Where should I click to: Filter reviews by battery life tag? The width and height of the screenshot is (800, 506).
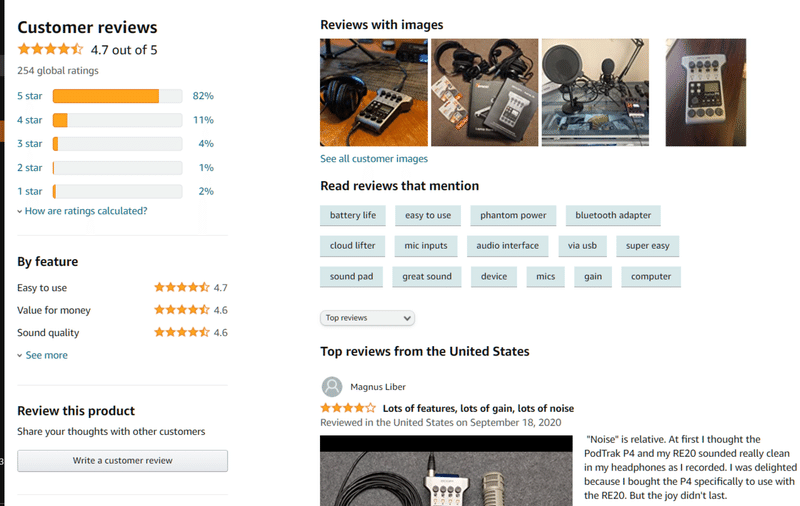353,215
